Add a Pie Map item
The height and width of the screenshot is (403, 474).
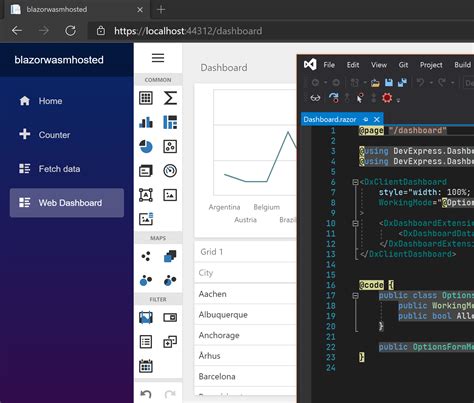click(x=170, y=281)
